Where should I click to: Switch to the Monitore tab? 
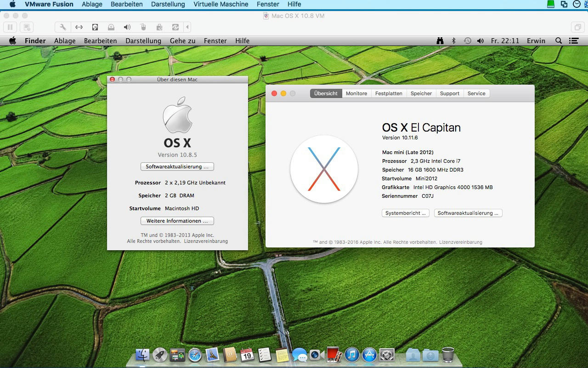356,93
